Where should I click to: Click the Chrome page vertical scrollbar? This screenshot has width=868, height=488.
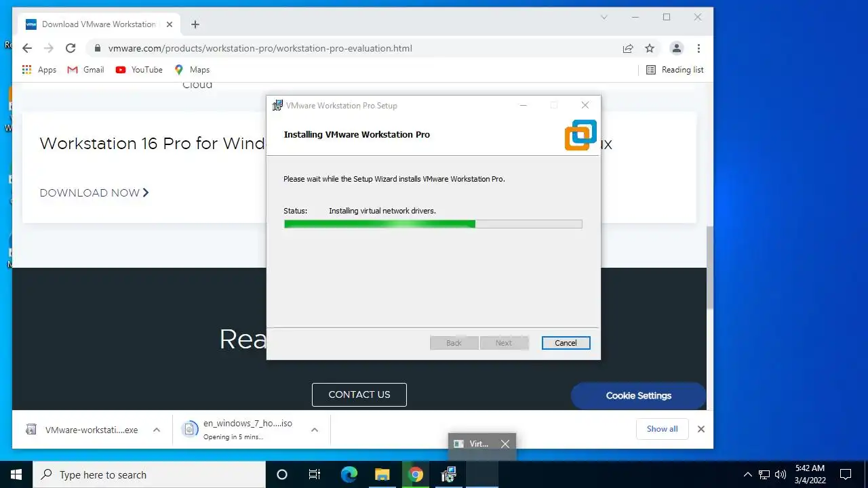point(709,268)
